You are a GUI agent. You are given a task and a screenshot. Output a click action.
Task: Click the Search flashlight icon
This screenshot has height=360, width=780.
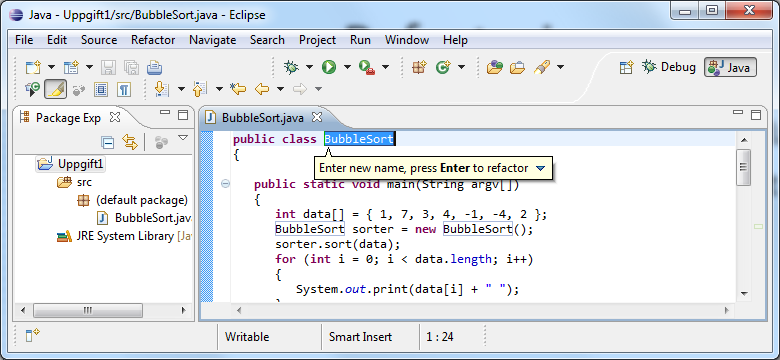[x=541, y=67]
